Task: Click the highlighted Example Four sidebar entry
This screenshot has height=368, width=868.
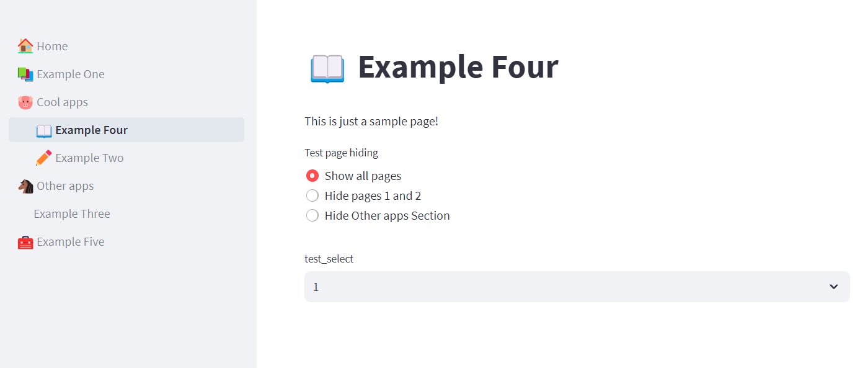Action: [x=91, y=130]
